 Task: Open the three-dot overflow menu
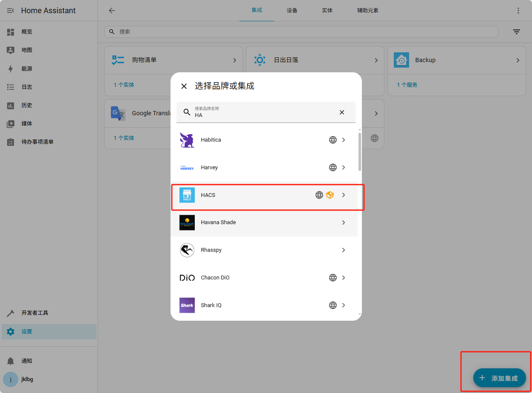[x=518, y=11]
